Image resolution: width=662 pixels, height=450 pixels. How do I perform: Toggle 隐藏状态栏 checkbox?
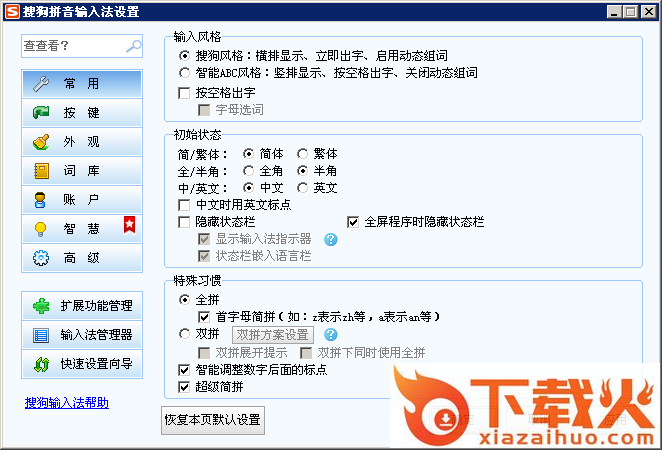coord(184,222)
